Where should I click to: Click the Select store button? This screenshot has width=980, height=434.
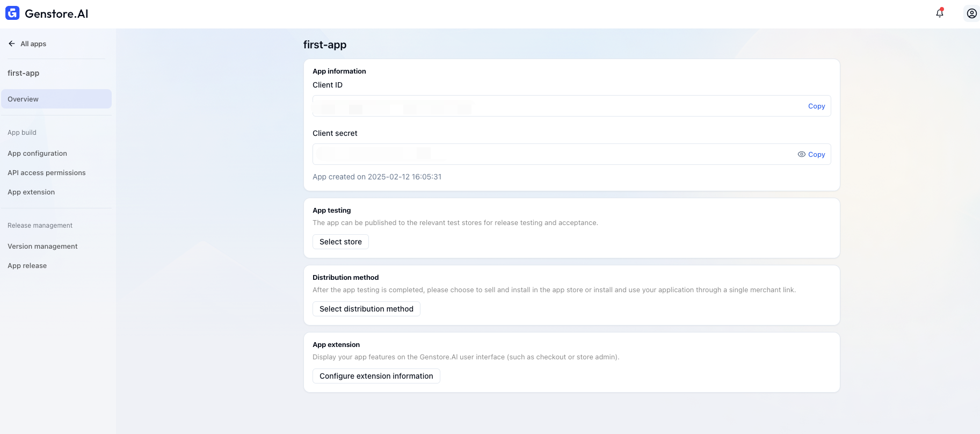[x=340, y=242]
